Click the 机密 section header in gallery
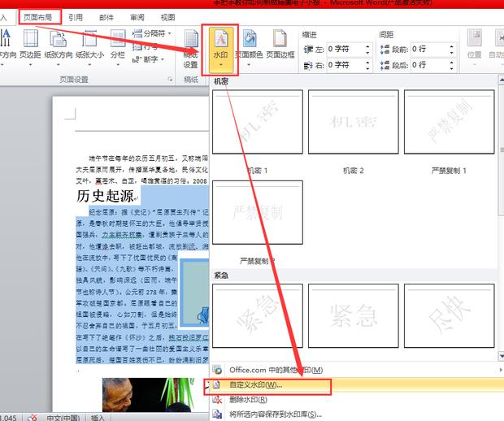The width and height of the screenshot is (504, 421). (221, 81)
